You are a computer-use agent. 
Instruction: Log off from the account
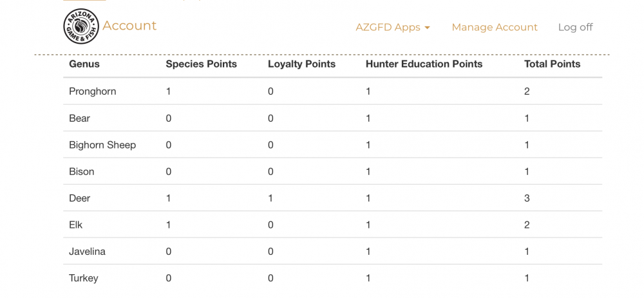coord(575,27)
